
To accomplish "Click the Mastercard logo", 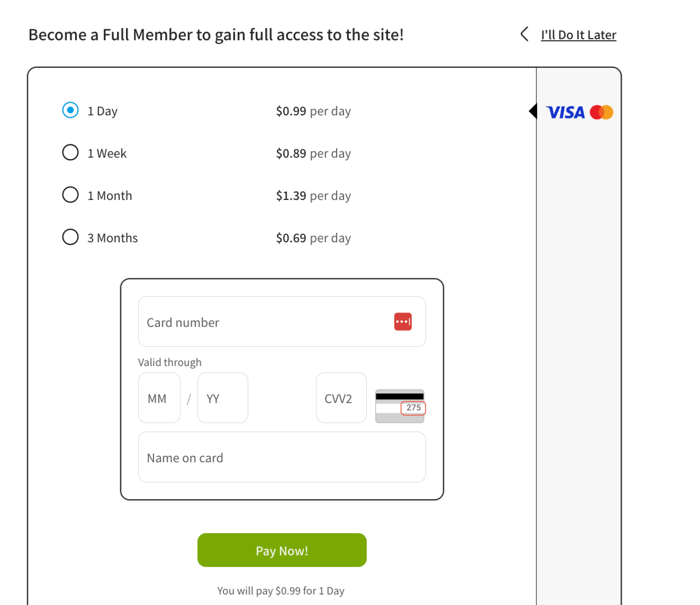I will coord(601,112).
